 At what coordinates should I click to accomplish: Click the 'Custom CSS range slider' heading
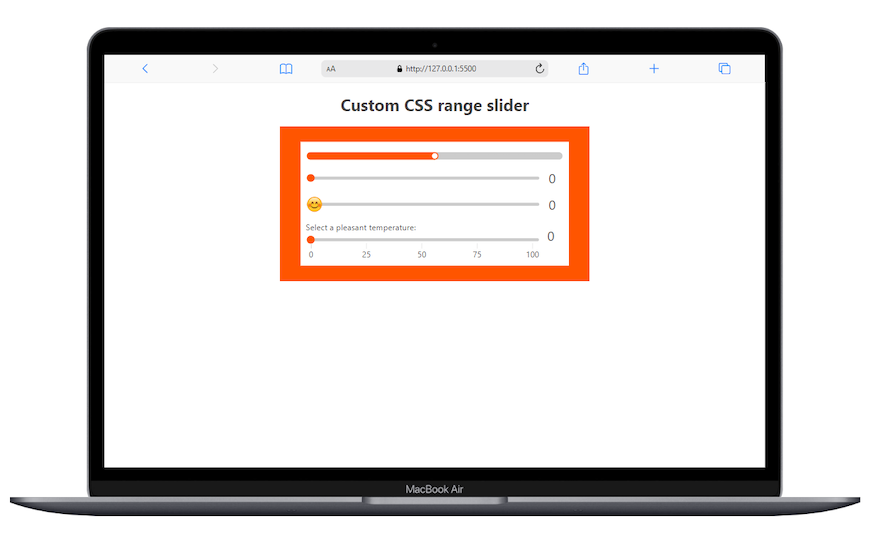(434, 106)
